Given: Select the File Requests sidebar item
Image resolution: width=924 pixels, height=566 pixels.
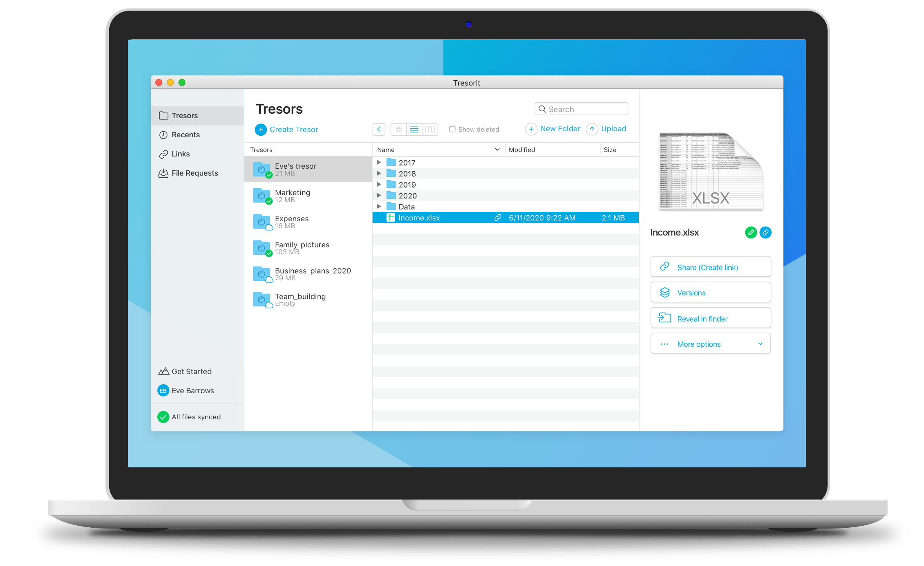Looking at the screenshot, I should (194, 172).
